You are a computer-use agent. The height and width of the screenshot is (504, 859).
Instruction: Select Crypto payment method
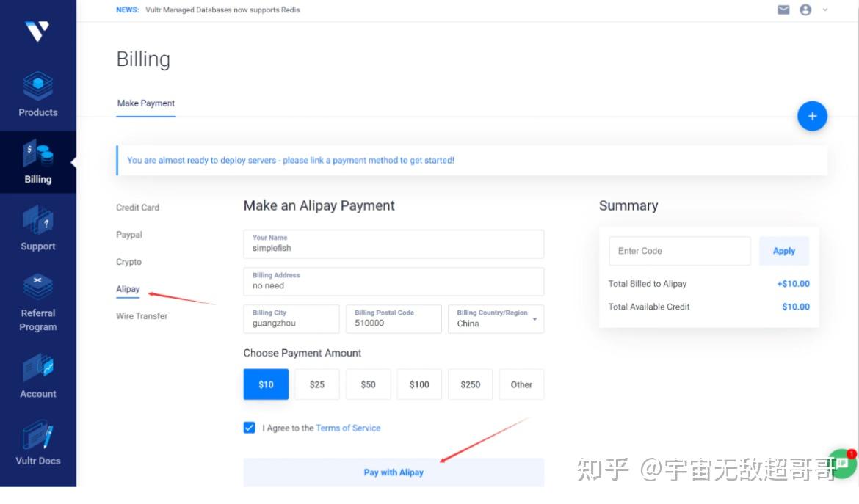pos(128,262)
